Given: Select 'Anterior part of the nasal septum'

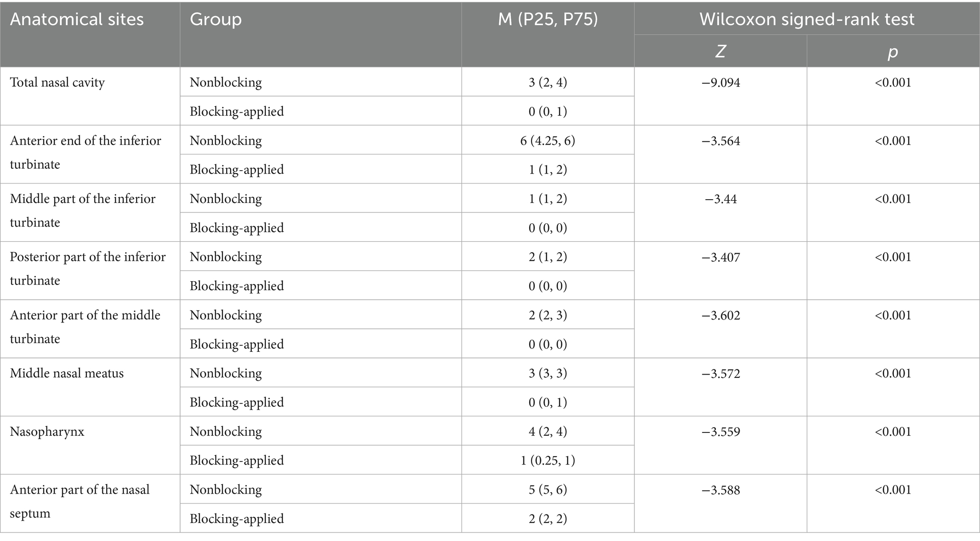Looking at the screenshot, I should point(80,501).
